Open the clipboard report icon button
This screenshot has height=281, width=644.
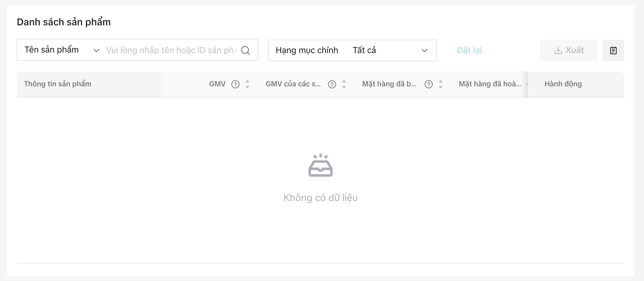pyautogui.click(x=613, y=51)
